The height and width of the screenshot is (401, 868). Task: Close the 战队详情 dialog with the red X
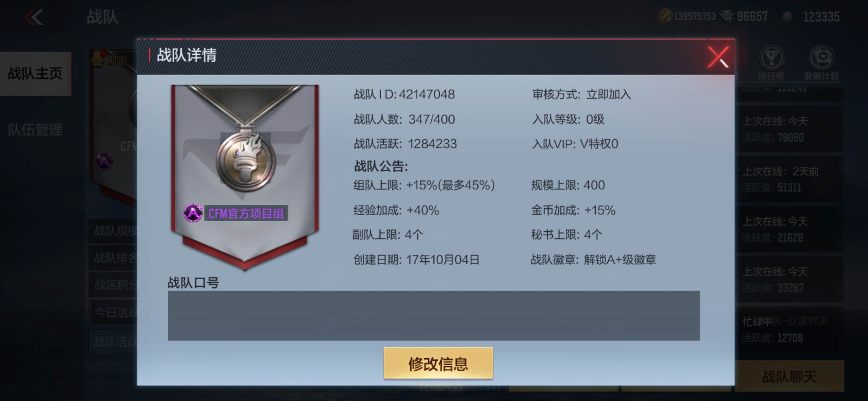click(x=718, y=57)
